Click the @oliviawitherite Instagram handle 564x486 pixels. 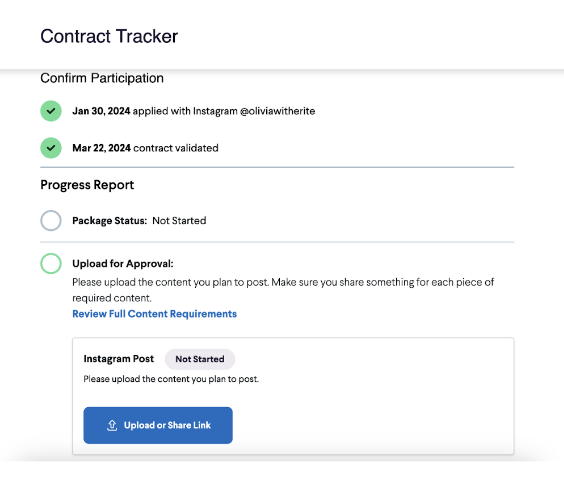pyautogui.click(x=277, y=111)
